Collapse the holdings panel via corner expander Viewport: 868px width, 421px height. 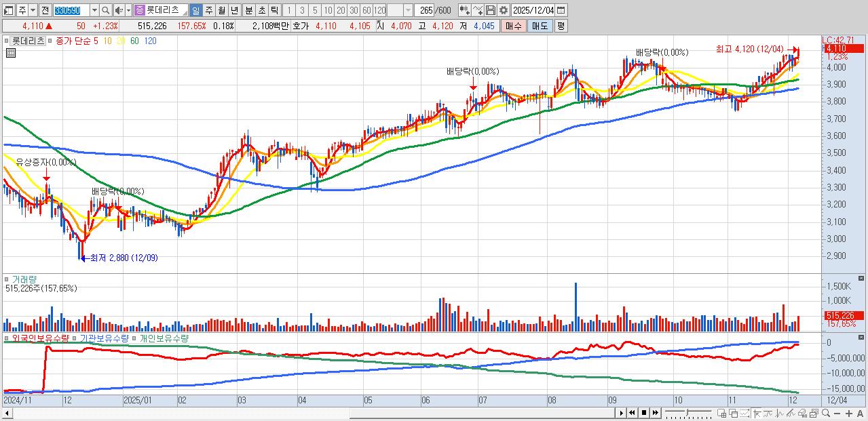coord(862,337)
